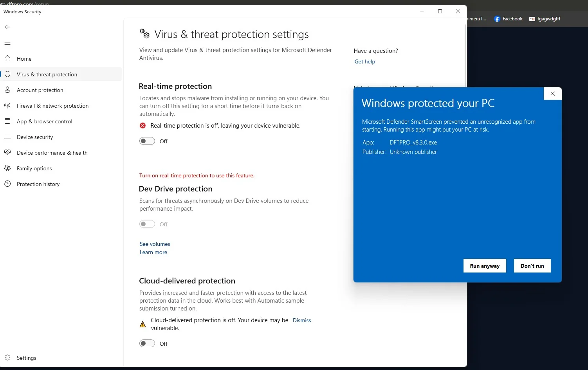The image size is (588, 370).
Task: Enable the Cloud-delivered protection toggle
Action: [147, 343]
